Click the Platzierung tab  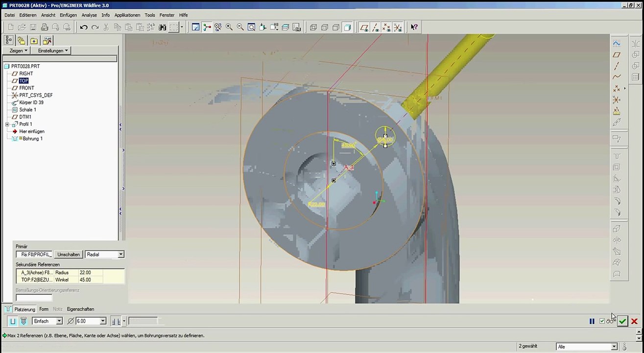tap(24, 309)
